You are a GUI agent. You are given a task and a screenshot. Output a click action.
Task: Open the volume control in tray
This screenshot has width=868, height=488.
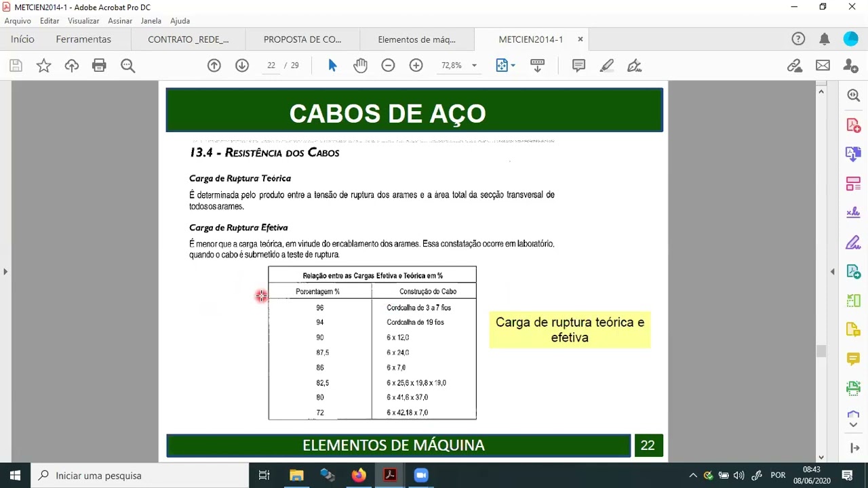click(x=739, y=475)
